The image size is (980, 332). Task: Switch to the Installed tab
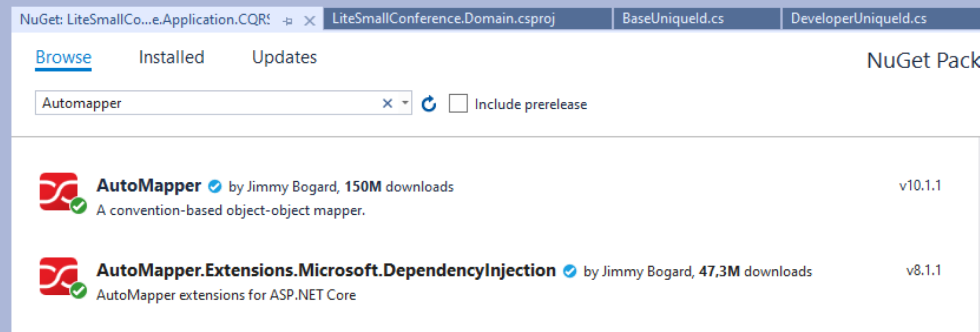click(x=171, y=57)
